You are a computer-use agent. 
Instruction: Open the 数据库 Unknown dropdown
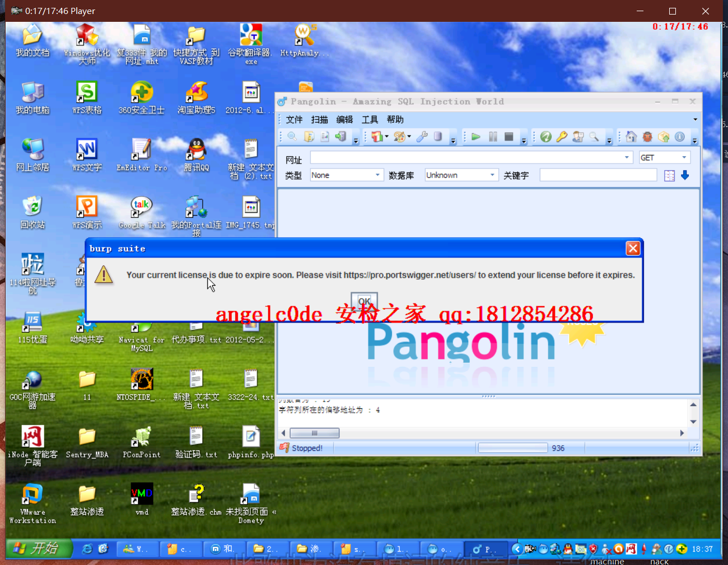click(x=461, y=175)
